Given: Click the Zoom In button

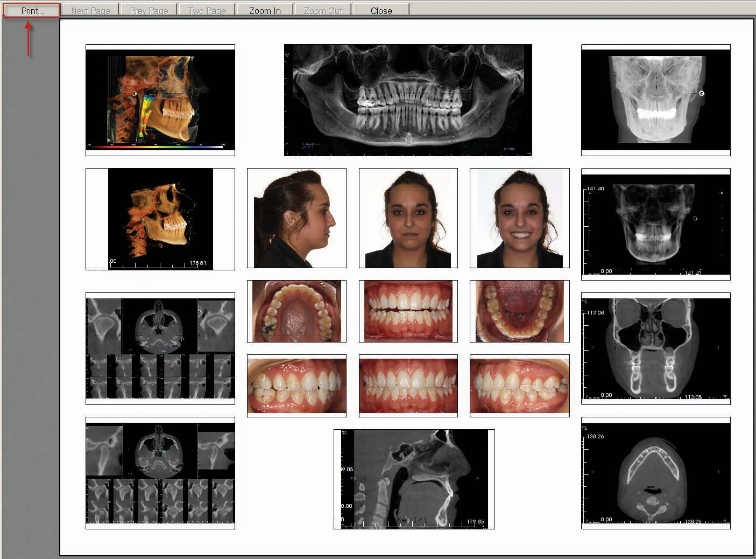Looking at the screenshot, I should [x=265, y=10].
